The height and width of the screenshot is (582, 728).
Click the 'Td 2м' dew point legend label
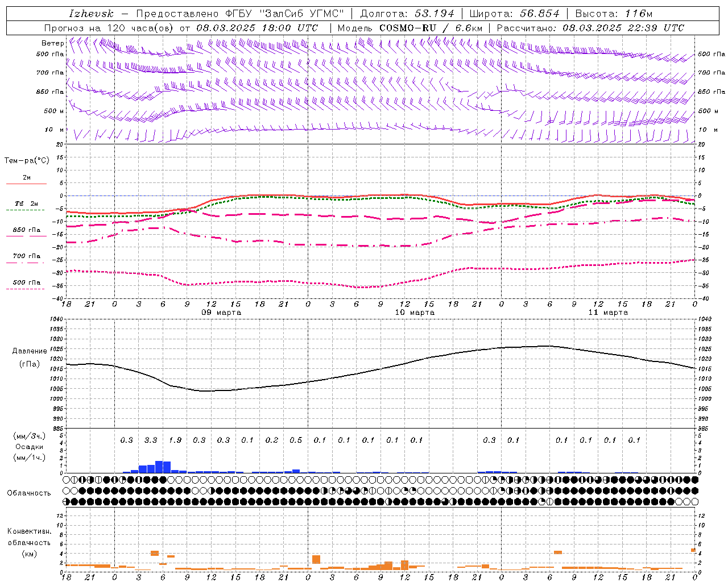[27, 203]
